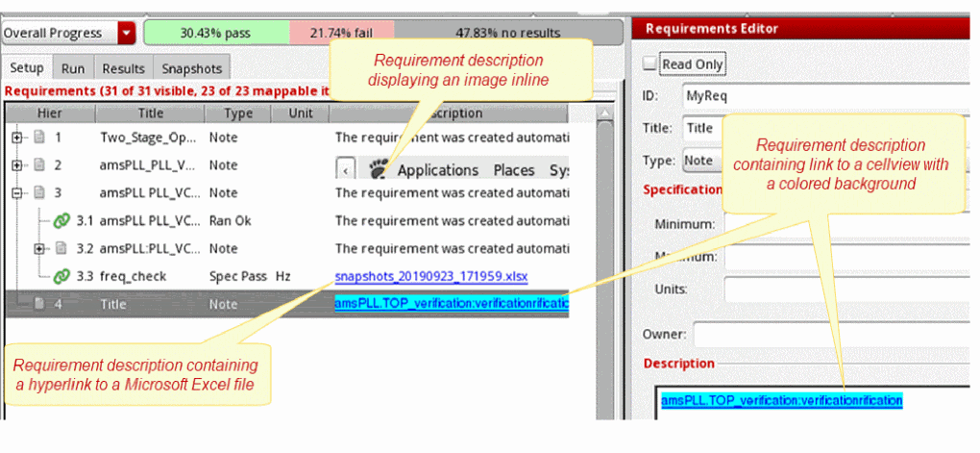Open the Overall Progress dropdown arrow
Screen dimensions: 980x453
click(127, 33)
